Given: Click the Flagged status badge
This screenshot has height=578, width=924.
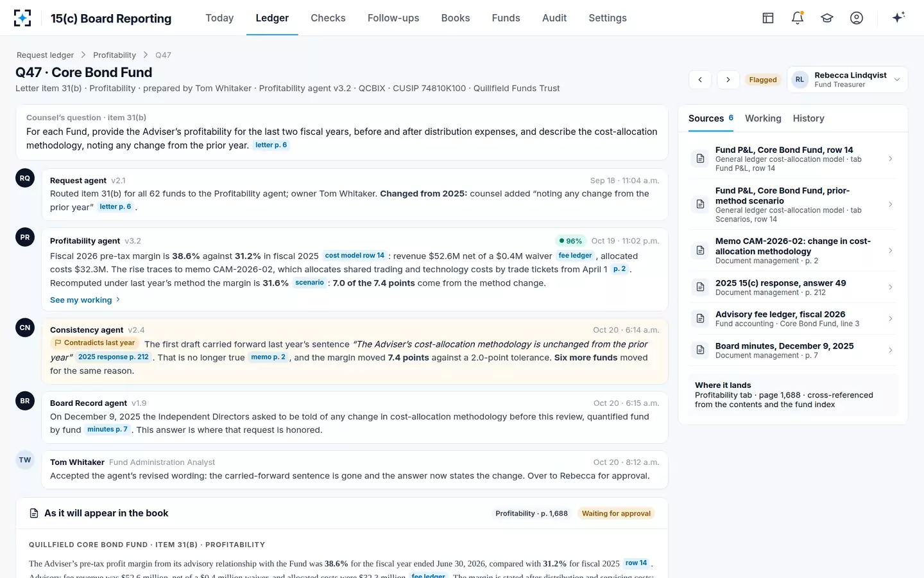Looking at the screenshot, I should point(763,80).
